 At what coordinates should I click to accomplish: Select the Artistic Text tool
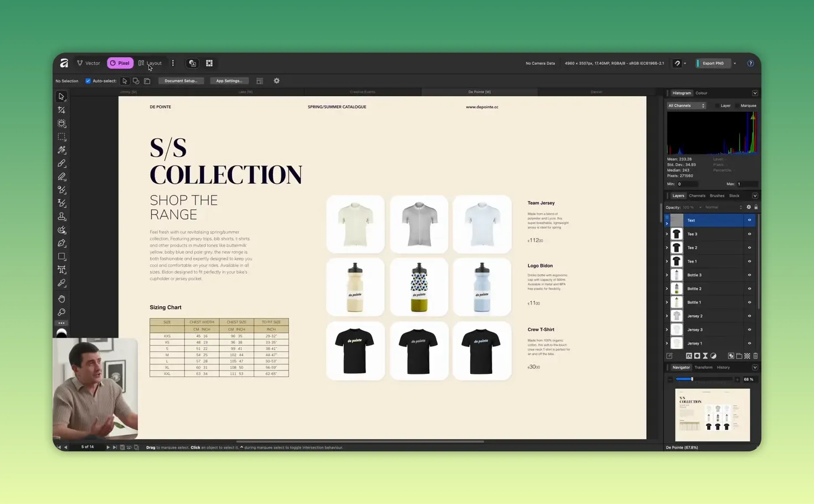click(x=61, y=270)
